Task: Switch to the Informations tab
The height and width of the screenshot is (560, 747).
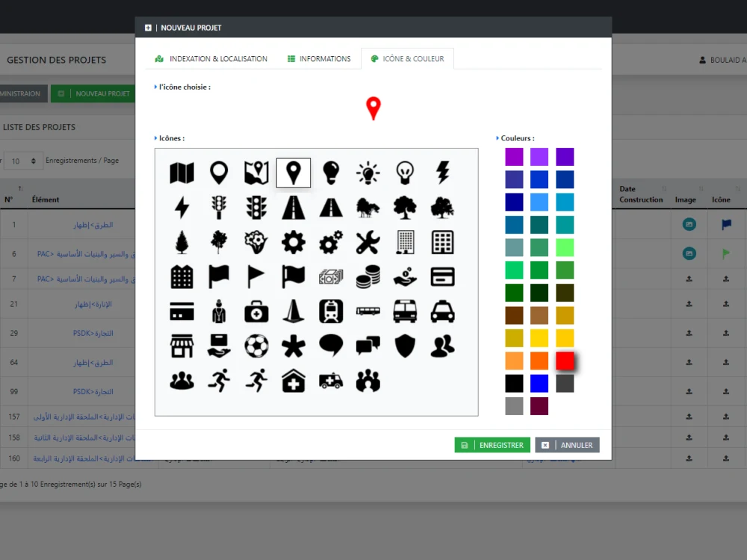Action: (x=319, y=58)
